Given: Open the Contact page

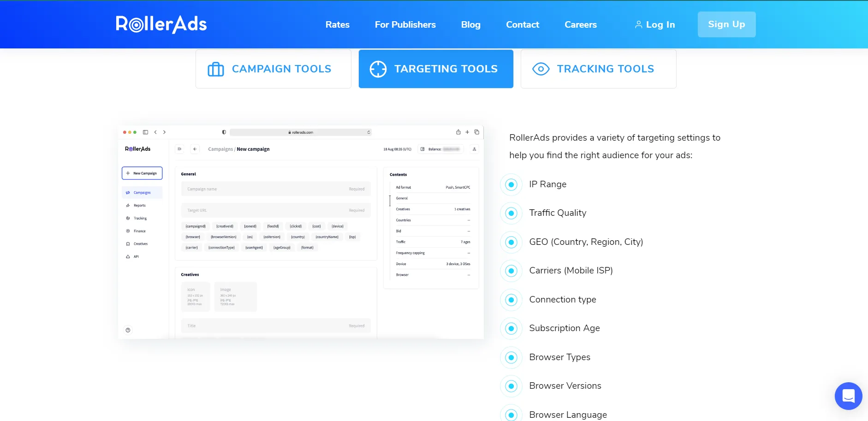Looking at the screenshot, I should pos(522,25).
